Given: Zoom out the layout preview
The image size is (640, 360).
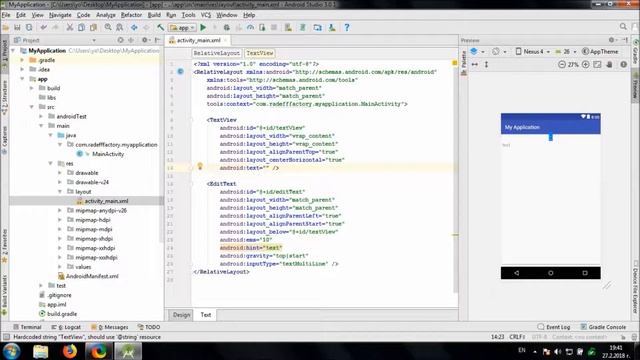Looking at the screenshot, I should pyautogui.click(x=562, y=64).
